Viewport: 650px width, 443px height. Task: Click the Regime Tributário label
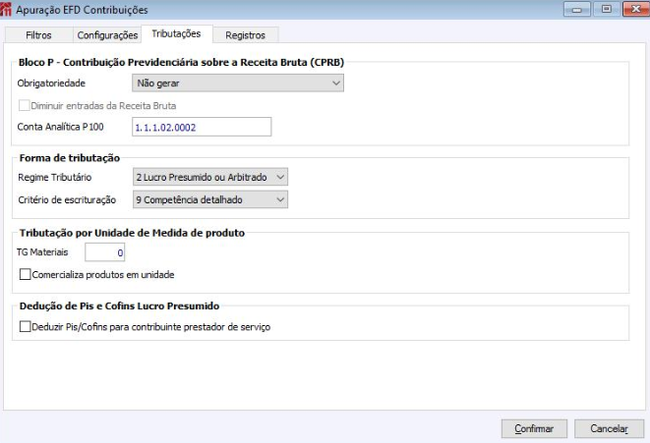[55, 177]
